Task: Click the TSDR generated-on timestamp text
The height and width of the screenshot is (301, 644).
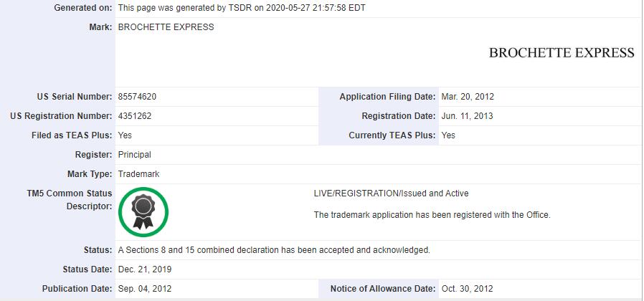Action: [x=242, y=8]
